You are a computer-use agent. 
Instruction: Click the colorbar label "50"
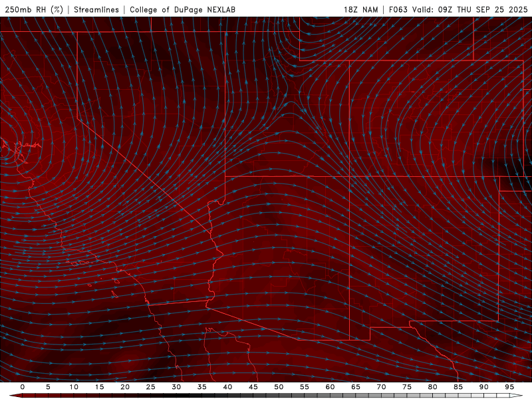coord(279,387)
